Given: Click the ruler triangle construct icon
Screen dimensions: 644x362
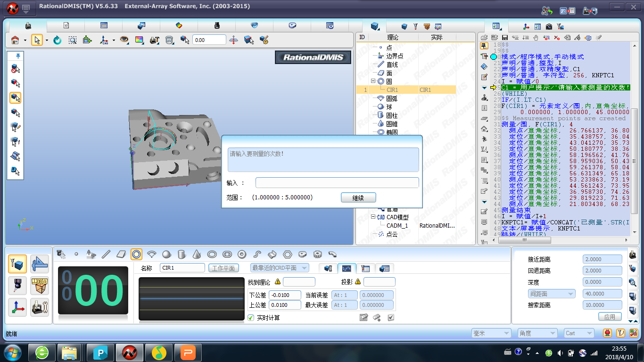Looking at the screenshot, I should coord(40,264).
